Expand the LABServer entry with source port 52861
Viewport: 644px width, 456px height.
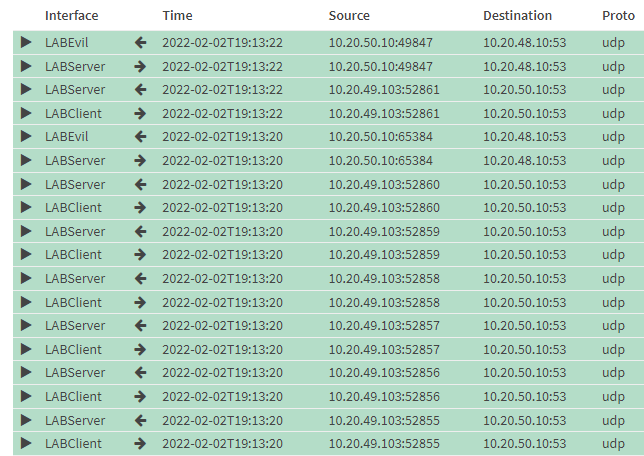(26, 89)
